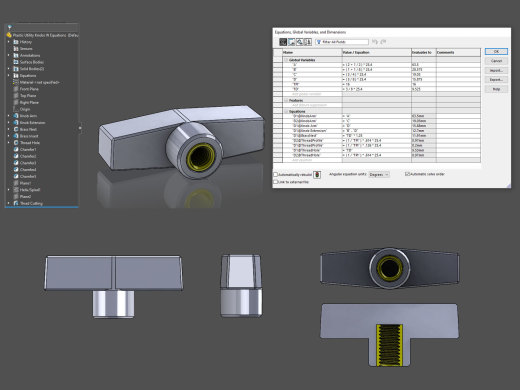
Task: Toggle Link to external file checkbox
Action: [x=276, y=182]
